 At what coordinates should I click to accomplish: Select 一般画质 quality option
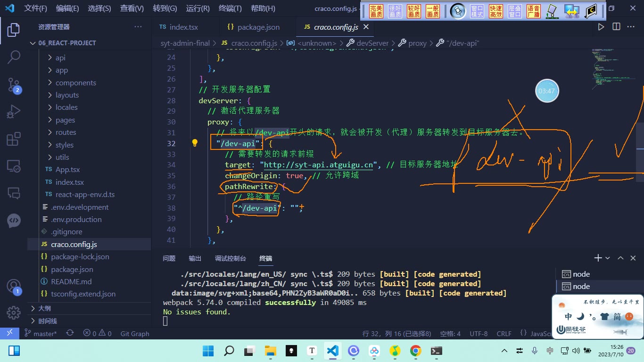(x=433, y=11)
